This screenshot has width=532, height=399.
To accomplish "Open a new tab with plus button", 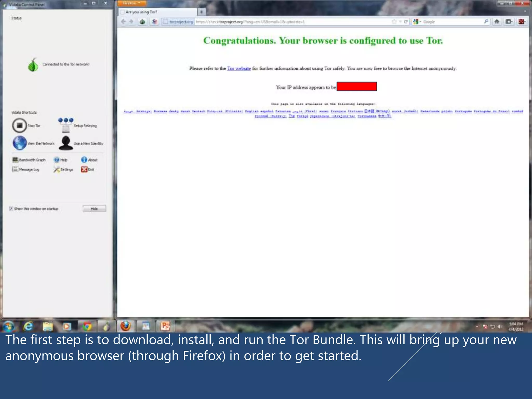I will click(202, 12).
